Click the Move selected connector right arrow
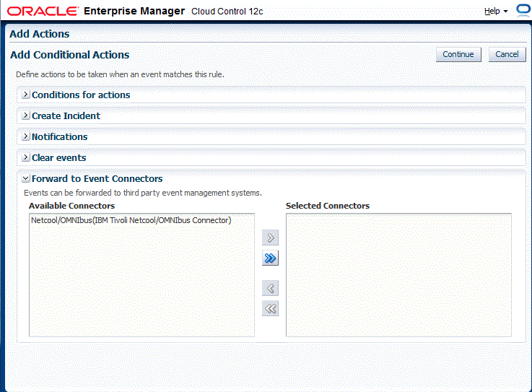 tap(270, 238)
